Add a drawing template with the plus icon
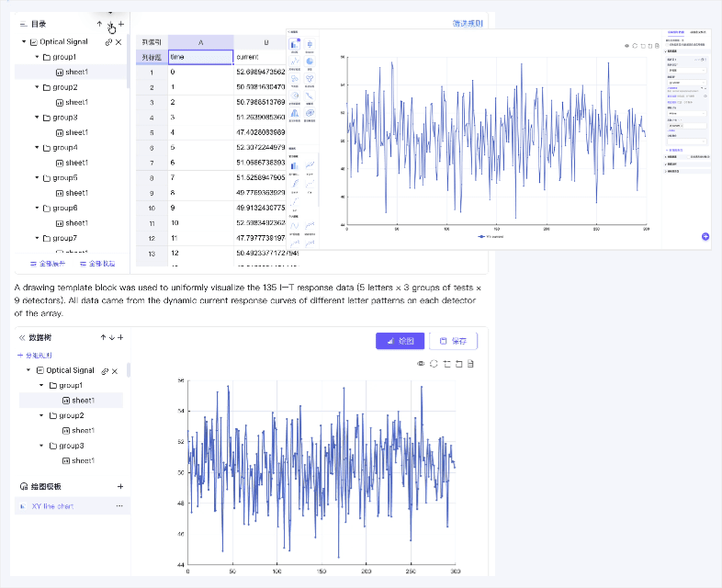The image size is (722, 588). [x=120, y=486]
